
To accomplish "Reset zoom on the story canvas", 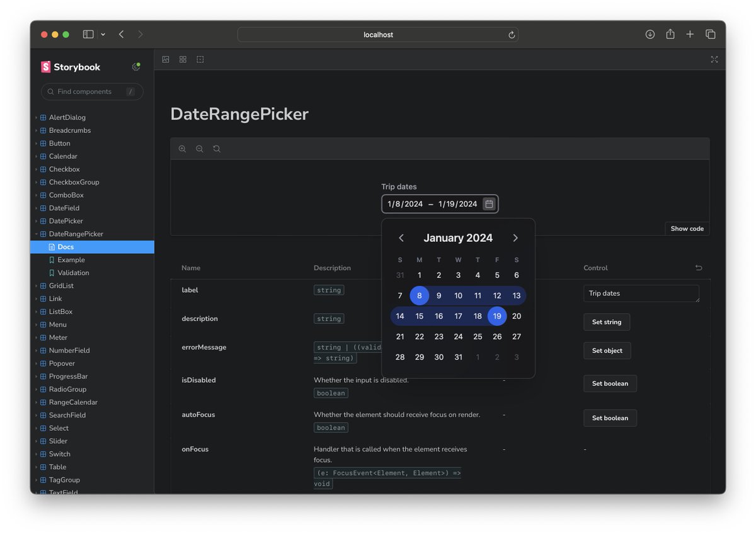I will pyautogui.click(x=217, y=149).
